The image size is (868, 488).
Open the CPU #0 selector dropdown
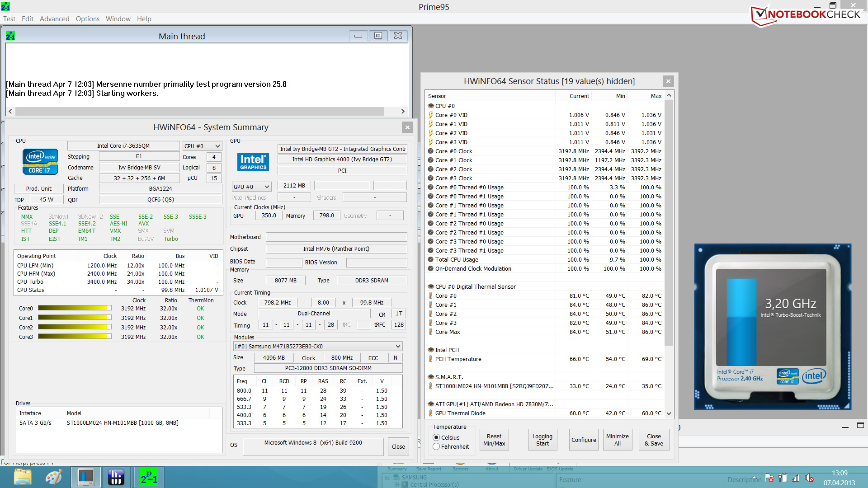(x=202, y=146)
